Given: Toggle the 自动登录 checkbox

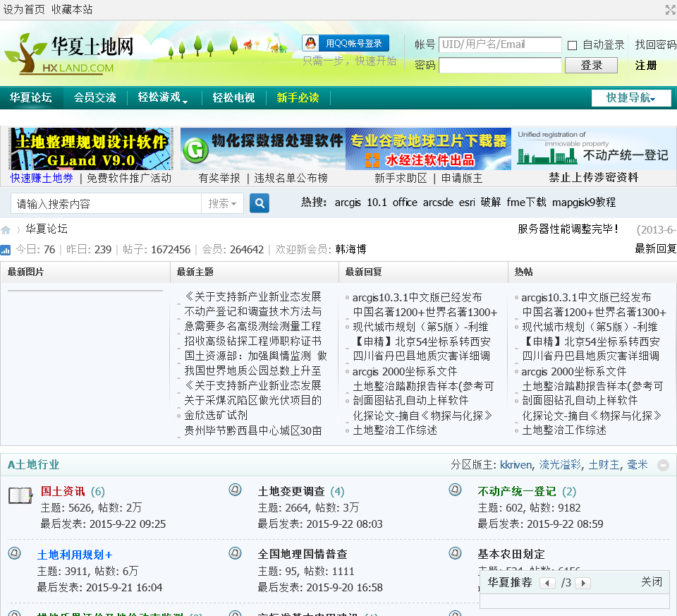Looking at the screenshot, I should coord(572,45).
